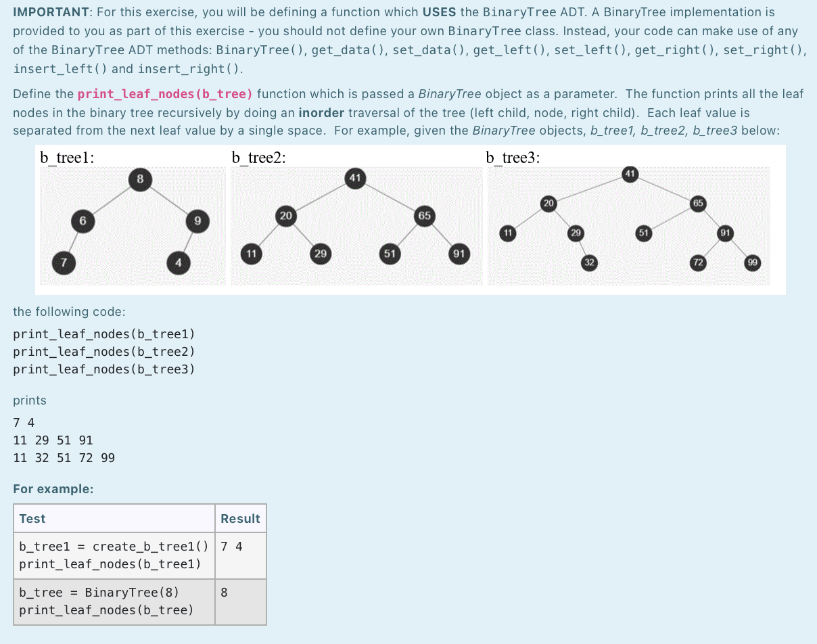Click root node 8 in b_tree1
This screenshot has width=817, height=644.
(139, 179)
